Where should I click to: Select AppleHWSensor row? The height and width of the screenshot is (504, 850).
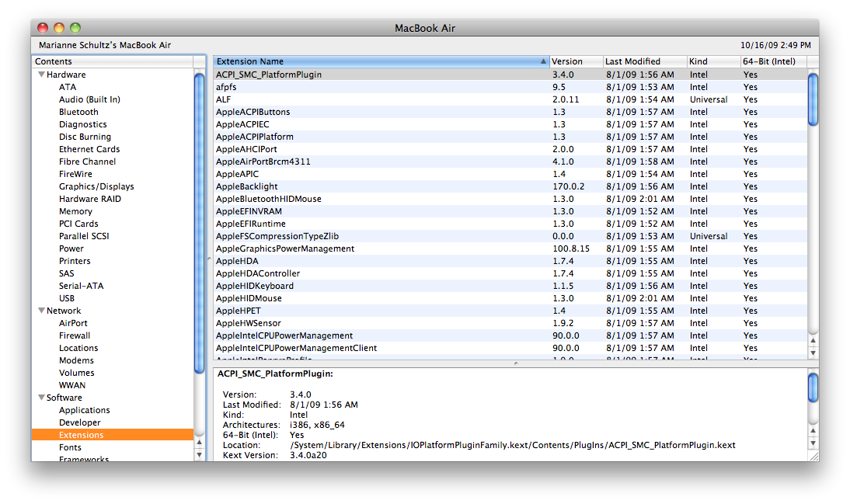510,324
